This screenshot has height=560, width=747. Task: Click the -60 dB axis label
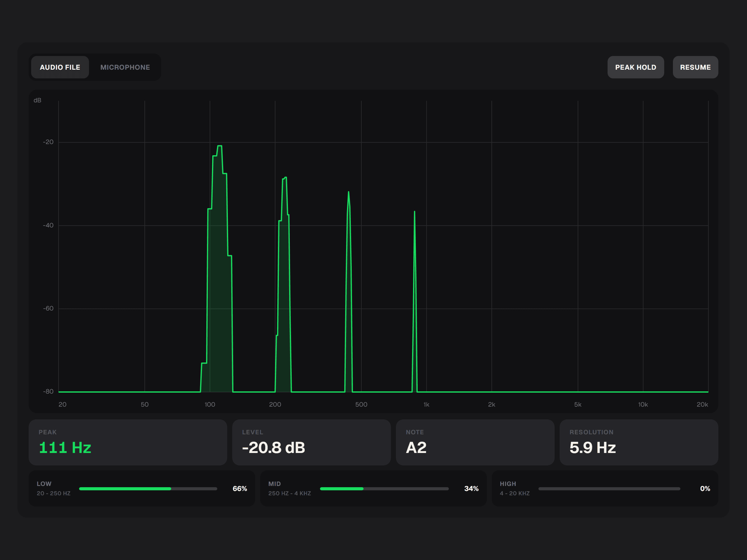(48, 308)
